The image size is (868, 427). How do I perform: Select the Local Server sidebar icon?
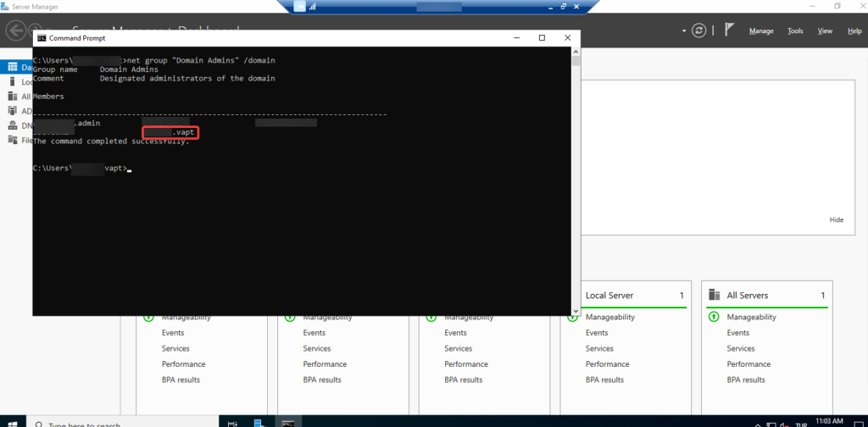(13, 81)
